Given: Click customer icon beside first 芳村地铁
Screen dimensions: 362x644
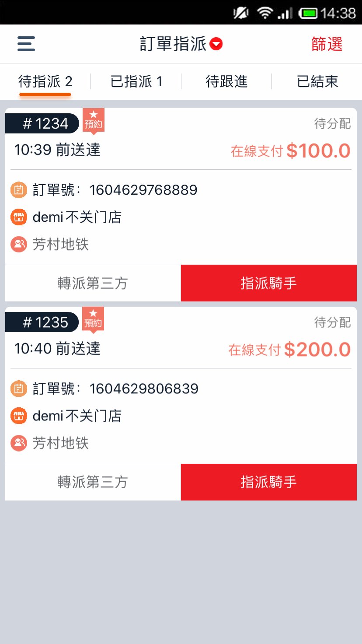Looking at the screenshot, I should tap(19, 244).
